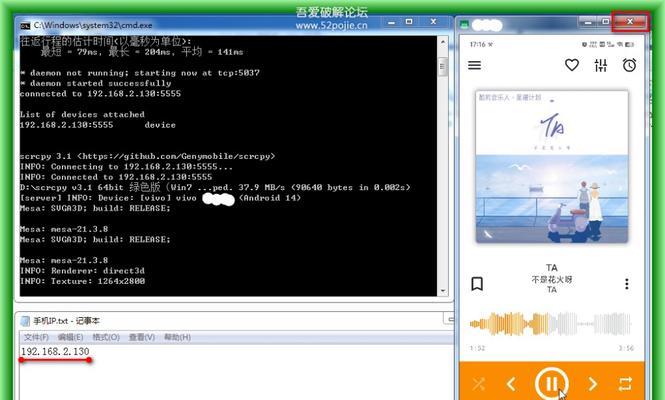Click the 'connected to 192.168.2.130:5555' line
Viewport: 665px width, 400px height.
click(101, 94)
